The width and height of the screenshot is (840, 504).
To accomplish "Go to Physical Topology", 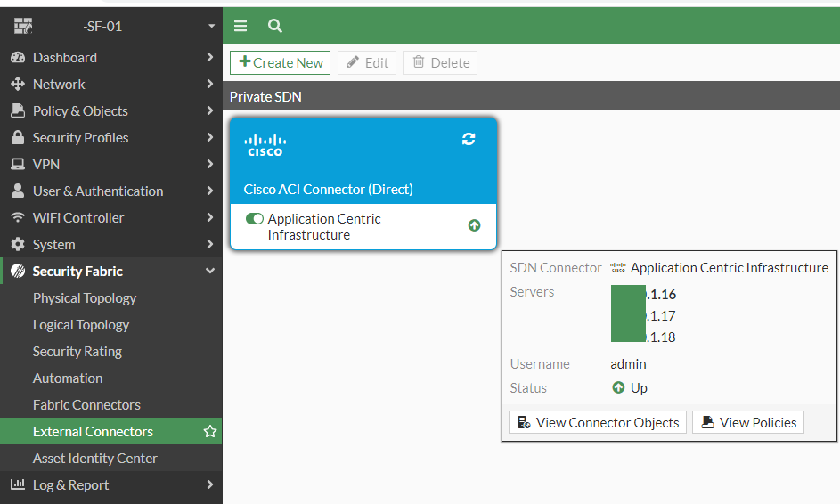I will click(85, 298).
